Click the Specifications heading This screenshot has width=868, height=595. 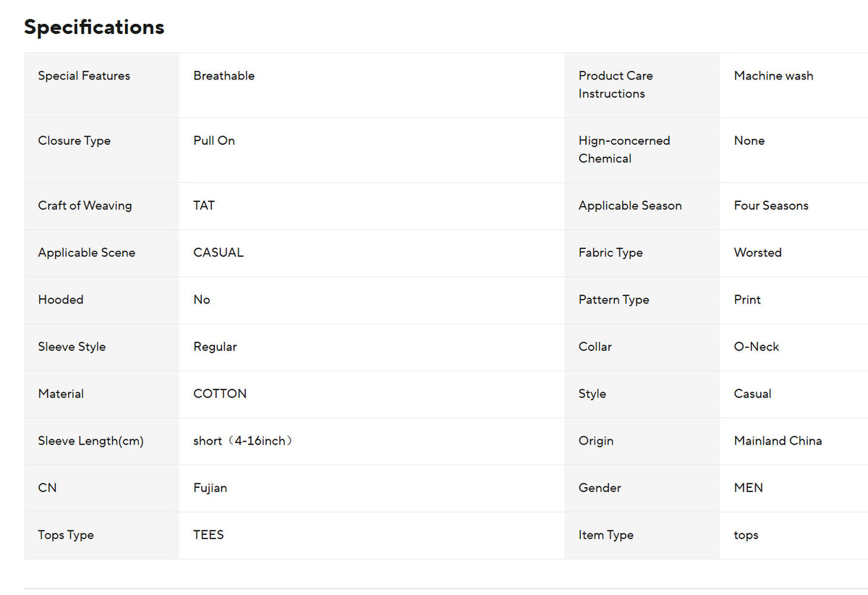point(94,28)
